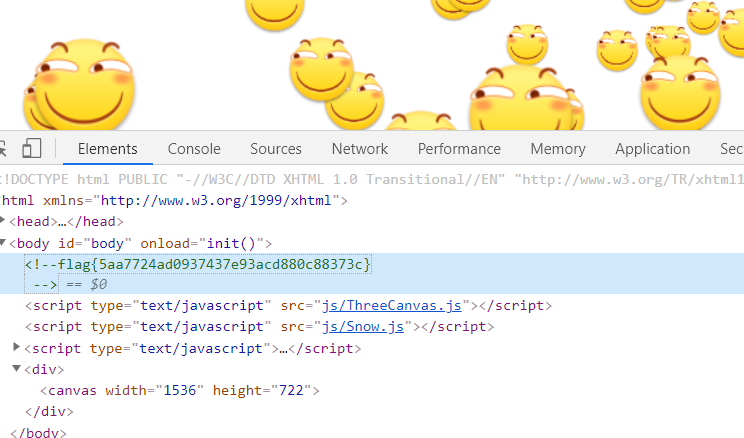Switch to the Console tab
Image resolution: width=744 pixels, height=438 pixels.
tap(194, 149)
